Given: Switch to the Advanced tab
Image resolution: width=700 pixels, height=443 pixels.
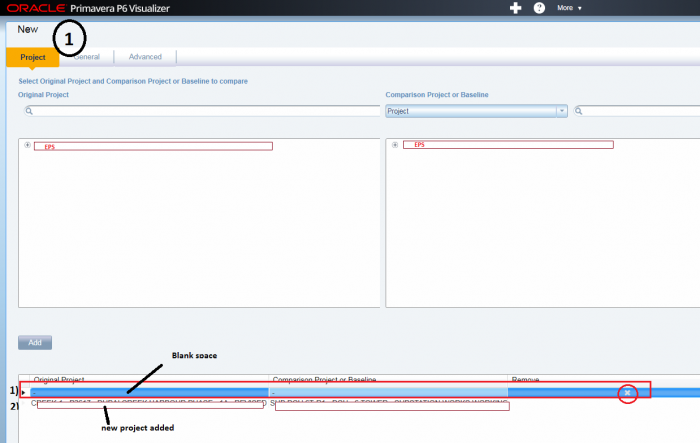Looking at the screenshot, I should (145, 57).
